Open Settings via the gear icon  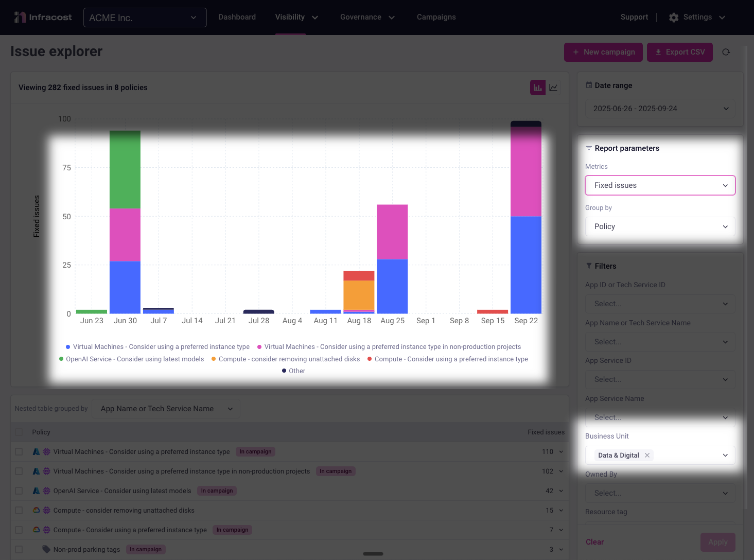coord(674,17)
